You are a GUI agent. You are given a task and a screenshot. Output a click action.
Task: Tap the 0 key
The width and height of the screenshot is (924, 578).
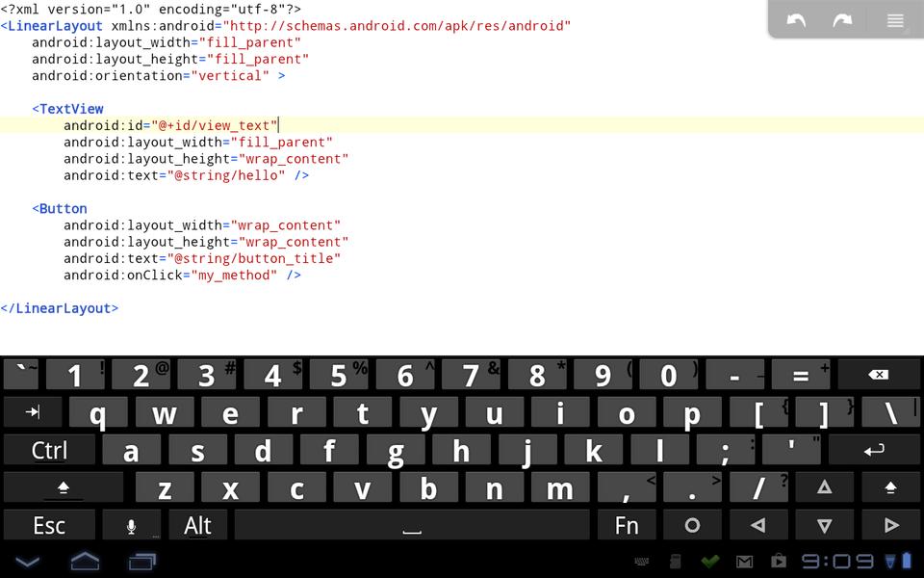pyautogui.click(x=669, y=375)
